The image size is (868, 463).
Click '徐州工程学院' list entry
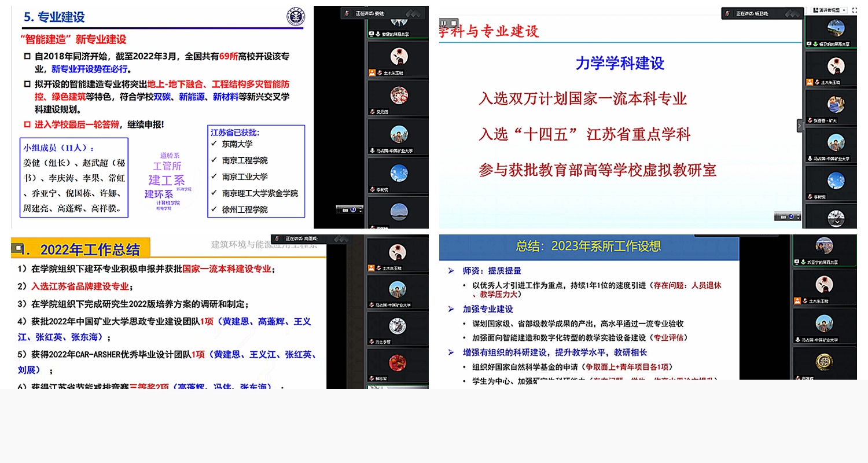[x=245, y=210]
